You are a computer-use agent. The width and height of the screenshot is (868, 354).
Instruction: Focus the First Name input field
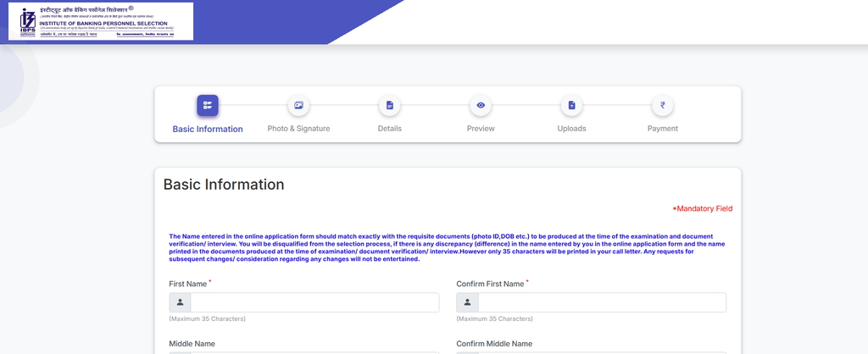pyautogui.click(x=315, y=302)
